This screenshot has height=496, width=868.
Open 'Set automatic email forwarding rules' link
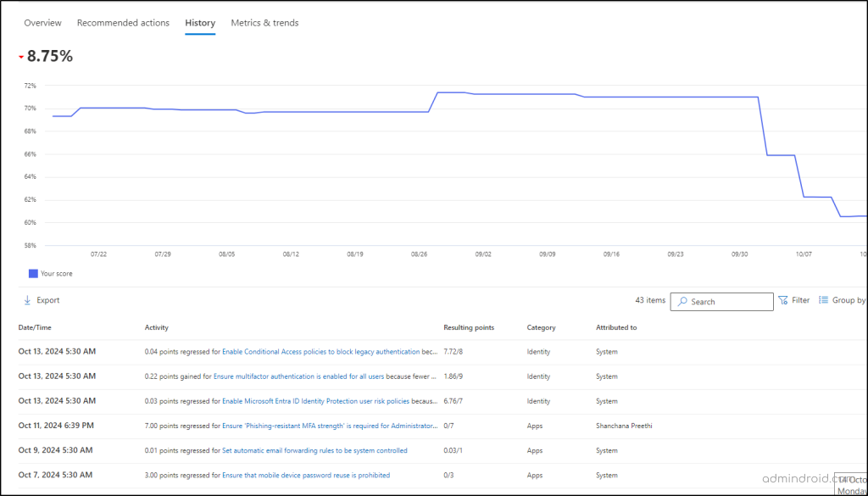314,450
